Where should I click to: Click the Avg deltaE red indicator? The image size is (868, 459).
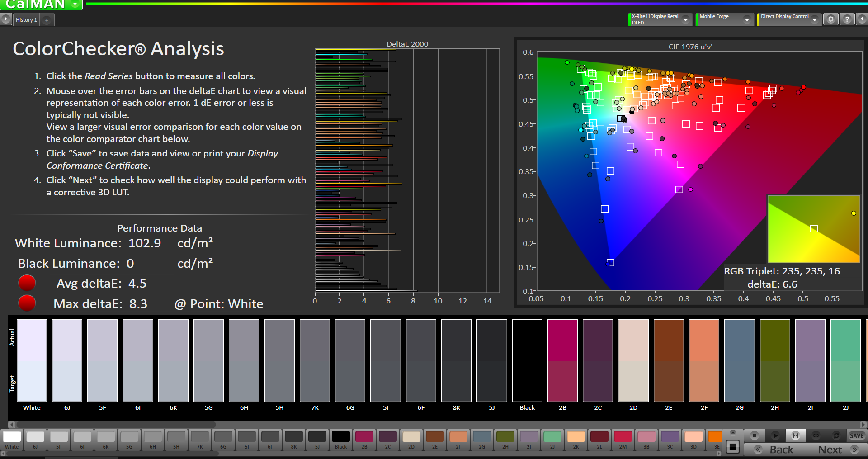tap(27, 283)
